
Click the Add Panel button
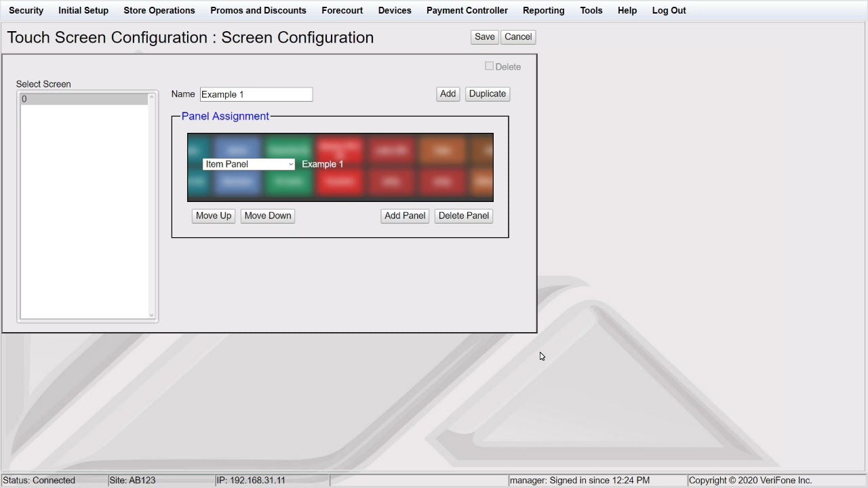click(405, 216)
